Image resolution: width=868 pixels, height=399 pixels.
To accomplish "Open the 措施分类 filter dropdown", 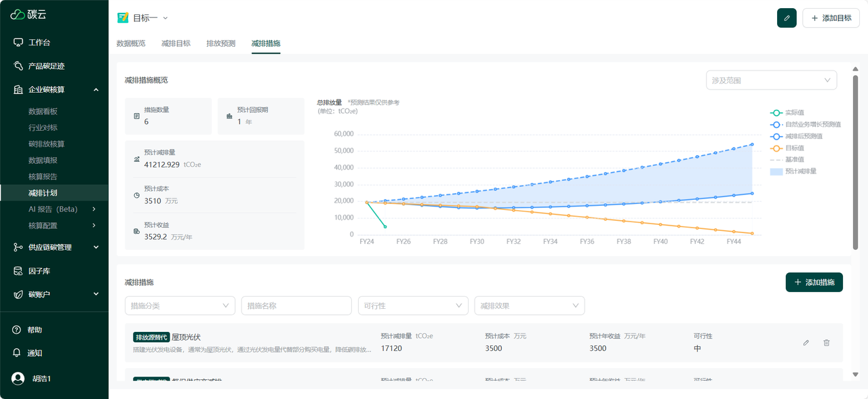I will [x=180, y=306].
